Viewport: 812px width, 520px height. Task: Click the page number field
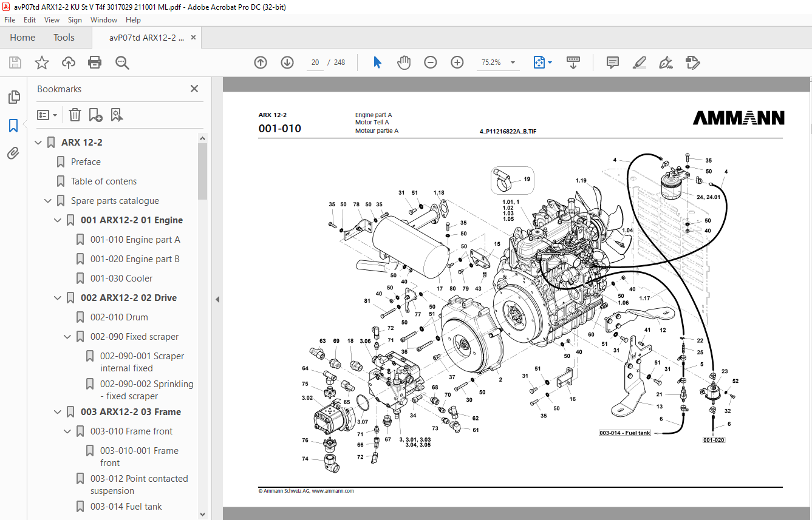tap(315, 62)
